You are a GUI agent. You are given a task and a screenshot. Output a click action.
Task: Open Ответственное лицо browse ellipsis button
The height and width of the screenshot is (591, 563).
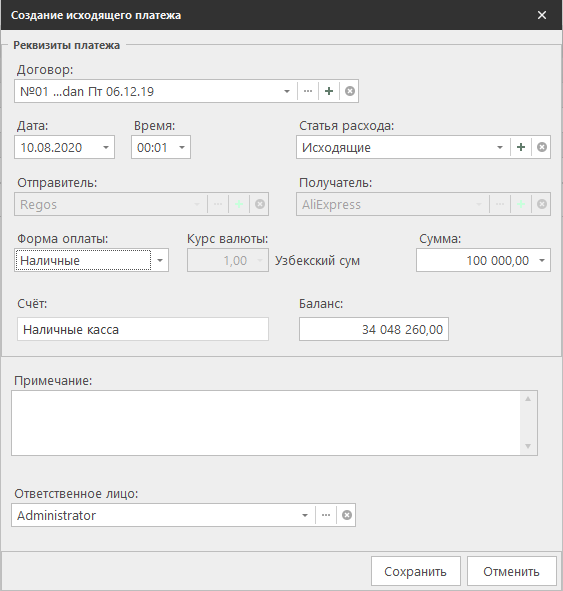(x=326, y=515)
